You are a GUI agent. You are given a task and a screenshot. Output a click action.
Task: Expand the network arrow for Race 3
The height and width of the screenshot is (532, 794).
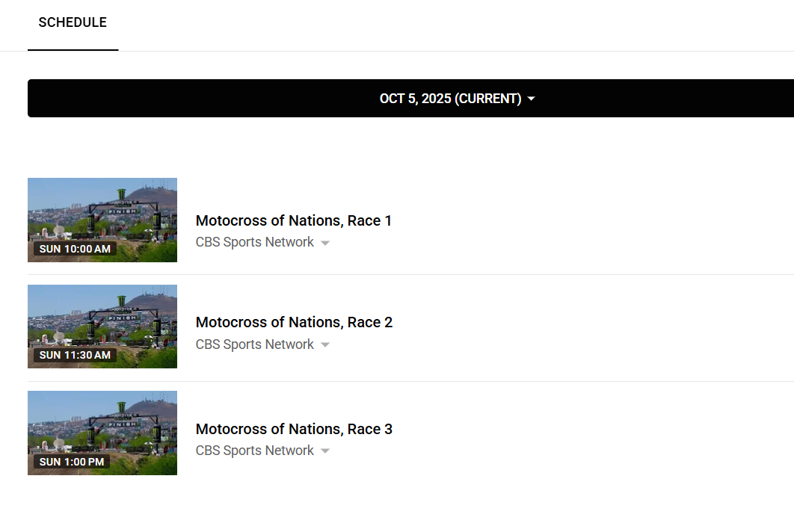(325, 451)
